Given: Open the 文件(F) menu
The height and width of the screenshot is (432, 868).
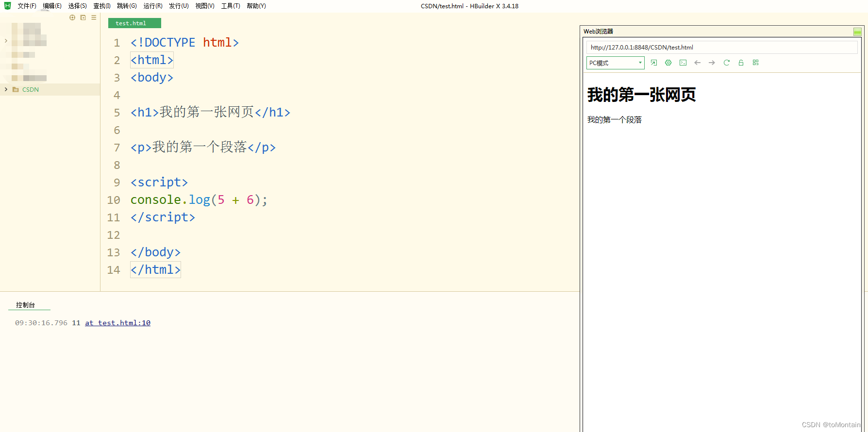Looking at the screenshot, I should (27, 6).
